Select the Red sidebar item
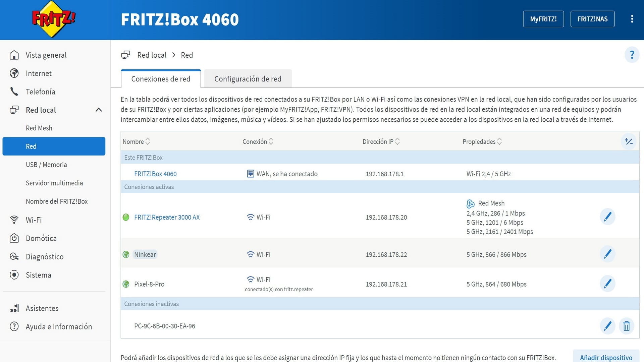The width and height of the screenshot is (644, 362). [54, 146]
